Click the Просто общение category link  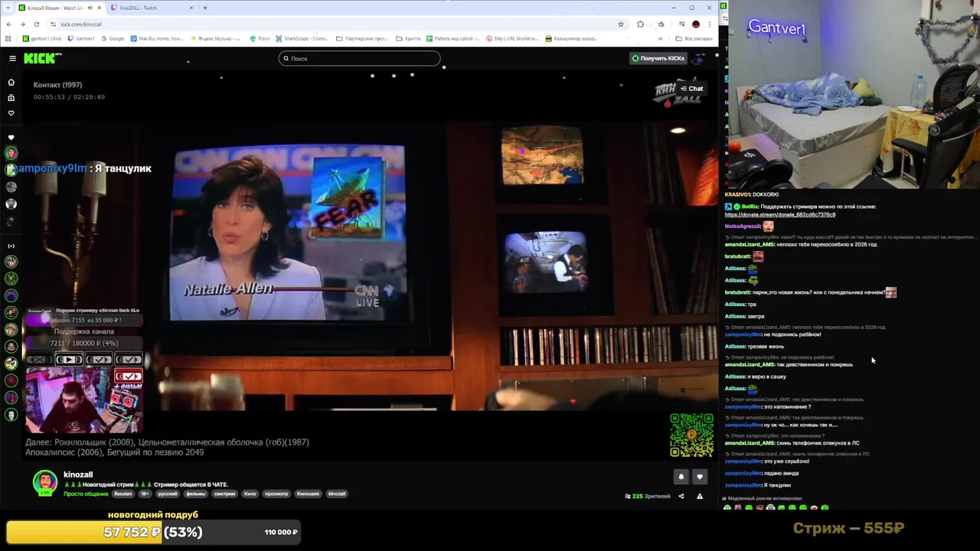(x=86, y=494)
